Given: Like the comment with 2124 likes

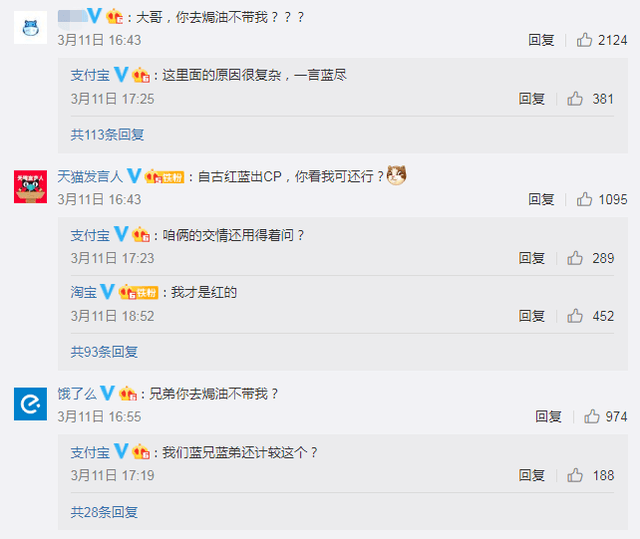Looking at the screenshot, I should pos(584,40).
